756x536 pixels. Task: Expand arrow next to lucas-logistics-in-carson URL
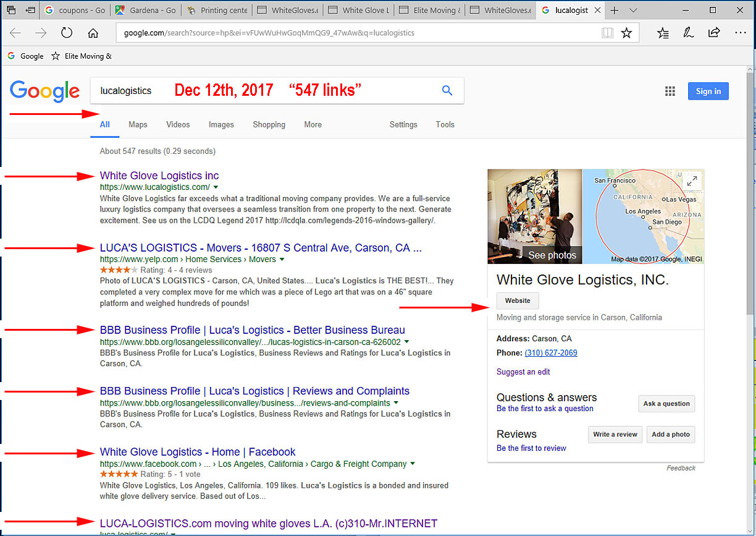click(x=406, y=342)
